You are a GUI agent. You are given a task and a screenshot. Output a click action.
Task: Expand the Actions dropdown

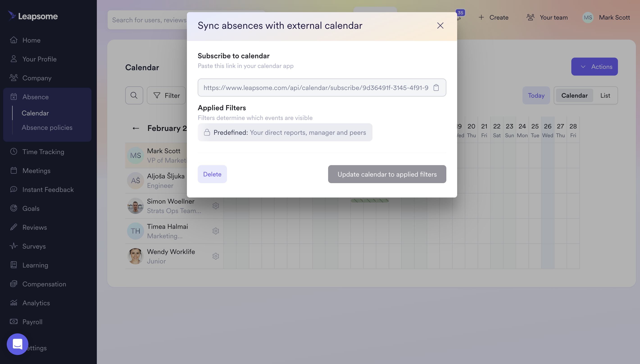pyautogui.click(x=594, y=67)
